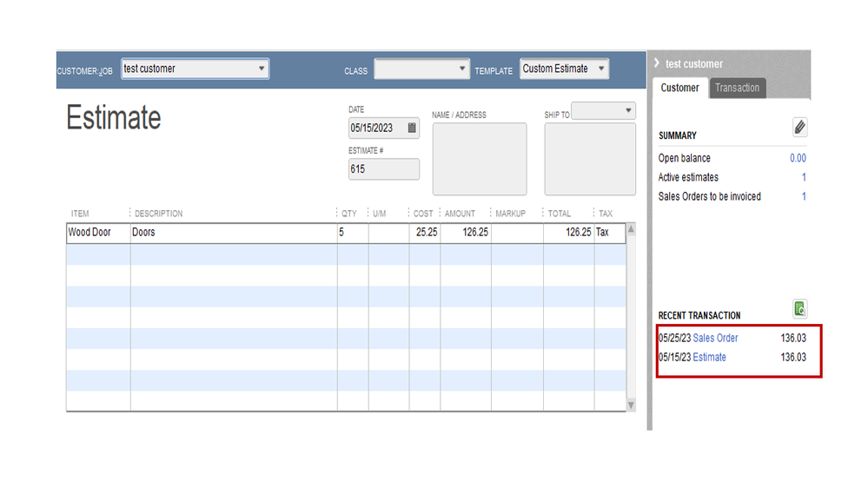
Task: Select the Wood Door item cell
Action: tap(98, 233)
